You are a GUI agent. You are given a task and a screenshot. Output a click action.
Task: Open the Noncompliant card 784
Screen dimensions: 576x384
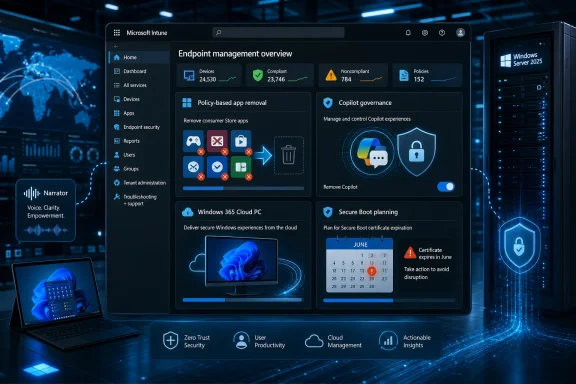pos(353,75)
